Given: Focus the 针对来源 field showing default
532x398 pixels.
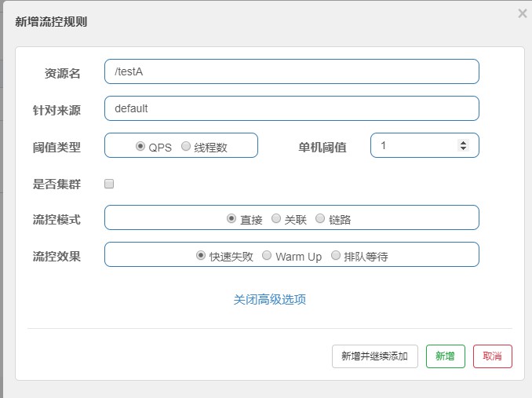Looking at the screenshot, I should click(x=291, y=108).
